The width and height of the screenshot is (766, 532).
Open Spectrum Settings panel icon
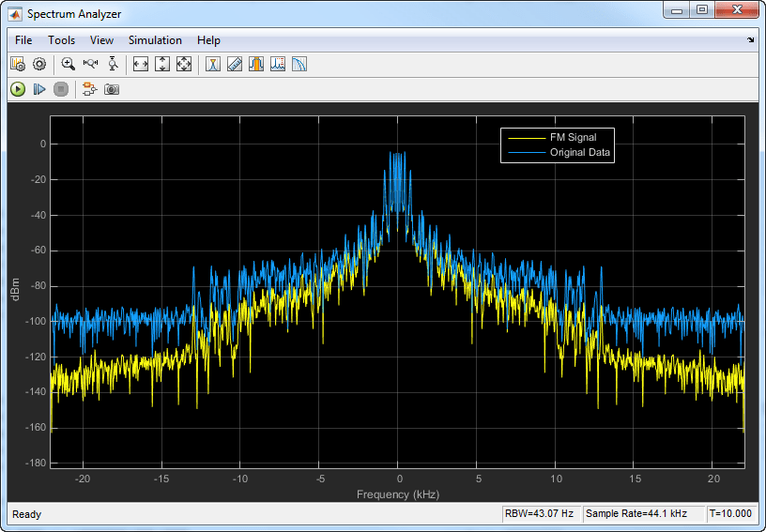[x=18, y=65]
